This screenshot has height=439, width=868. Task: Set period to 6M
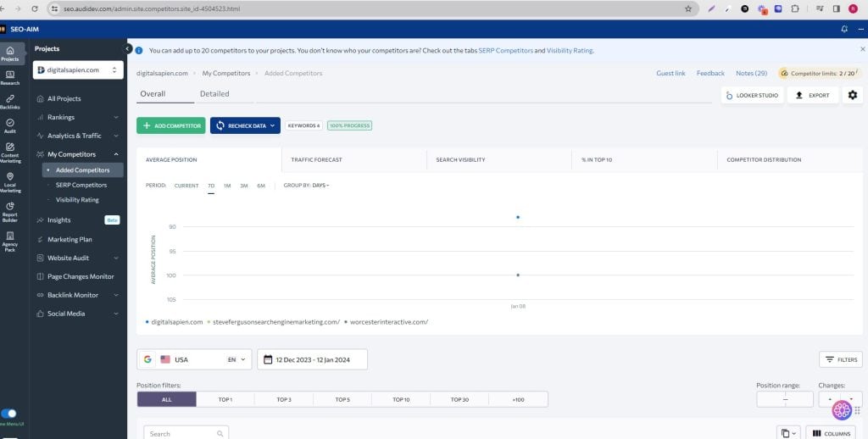point(261,186)
